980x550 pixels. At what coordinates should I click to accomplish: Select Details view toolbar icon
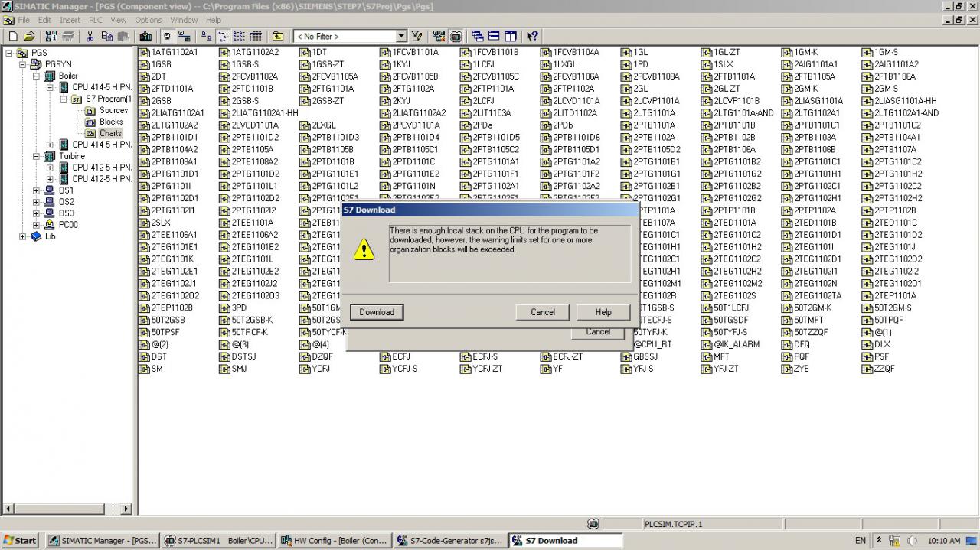click(256, 36)
